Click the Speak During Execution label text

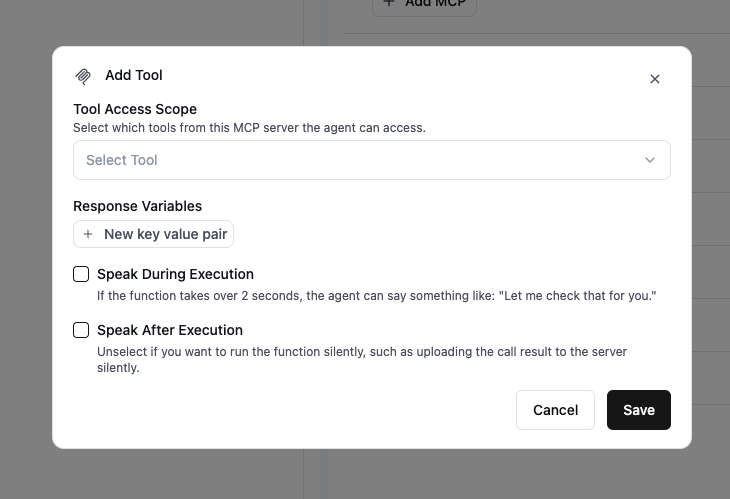tap(176, 274)
